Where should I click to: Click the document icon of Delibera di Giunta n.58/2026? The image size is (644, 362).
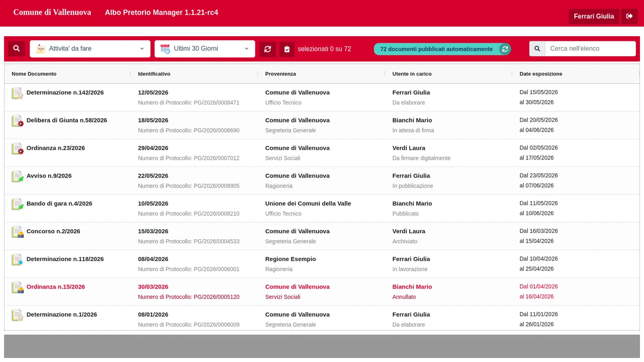click(x=18, y=121)
